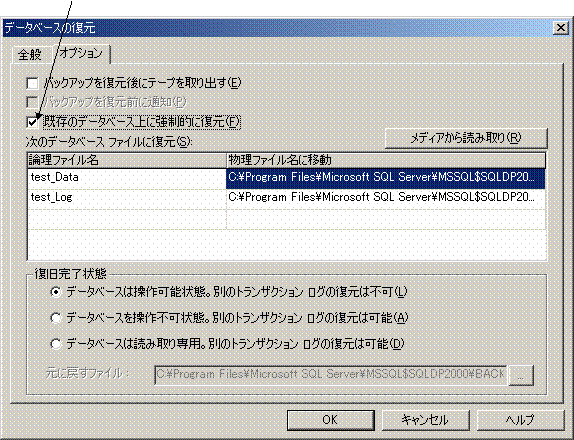Select the test_Data logical file cell
The height and width of the screenshot is (440, 574).
127,178
